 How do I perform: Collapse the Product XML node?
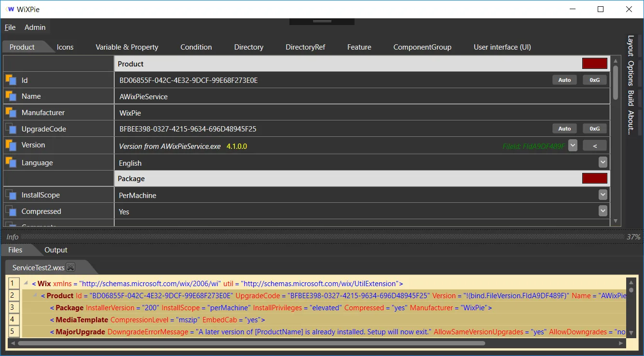click(35, 296)
